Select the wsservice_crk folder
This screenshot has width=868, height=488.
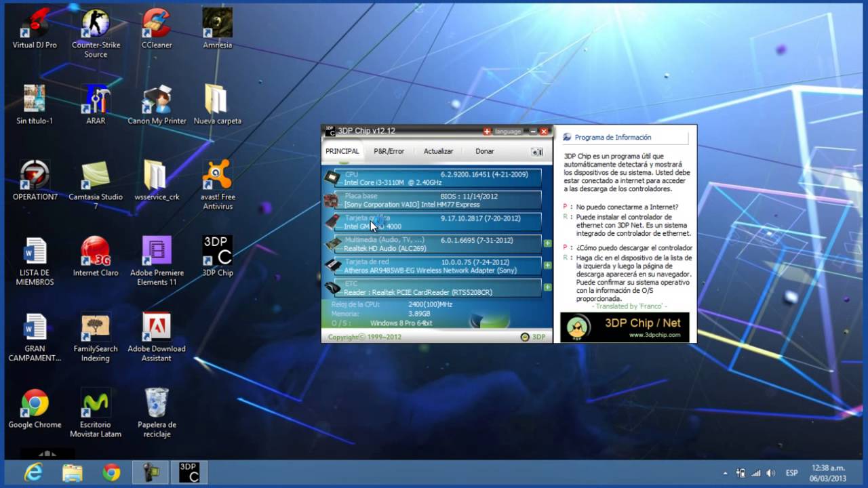point(157,181)
